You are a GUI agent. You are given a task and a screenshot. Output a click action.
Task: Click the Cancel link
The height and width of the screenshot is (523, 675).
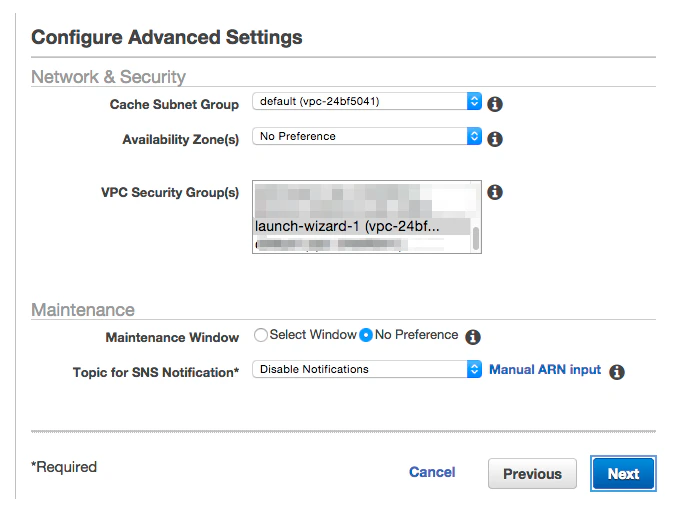pos(432,472)
